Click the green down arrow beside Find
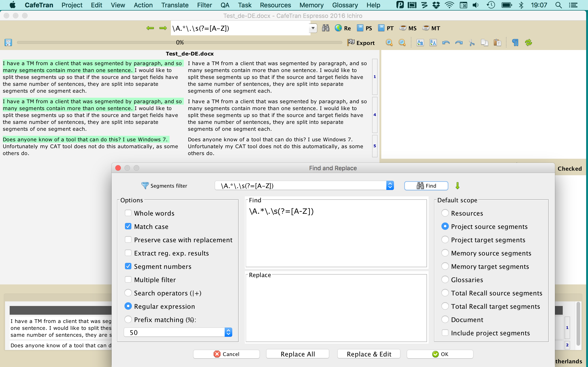 (457, 186)
